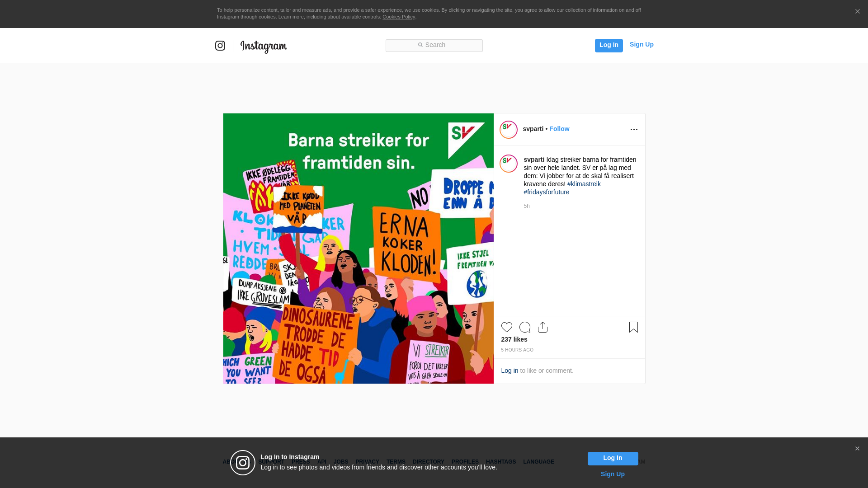This screenshot has width=868, height=488.
Task: Open the Cookies Policy link
Action: pos(399,17)
